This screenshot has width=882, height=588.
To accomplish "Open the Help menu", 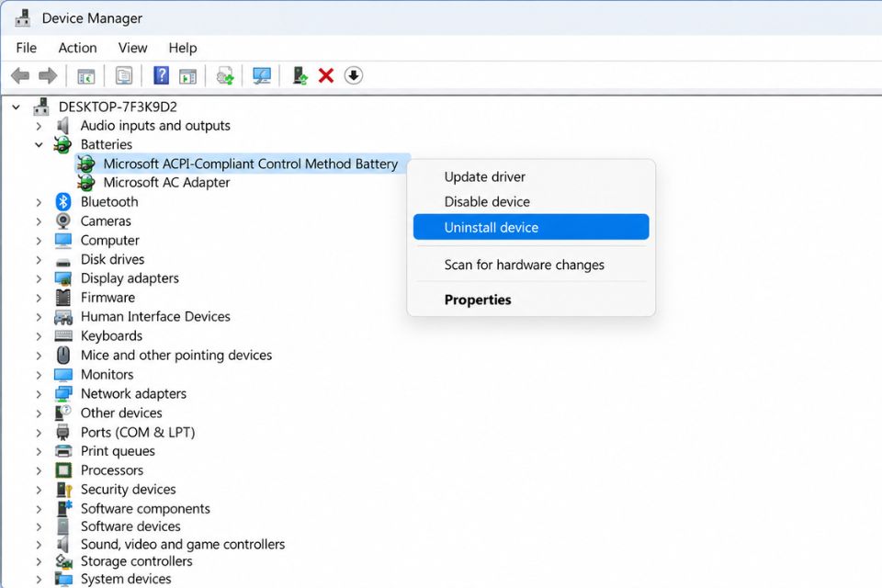I will [183, 48].
